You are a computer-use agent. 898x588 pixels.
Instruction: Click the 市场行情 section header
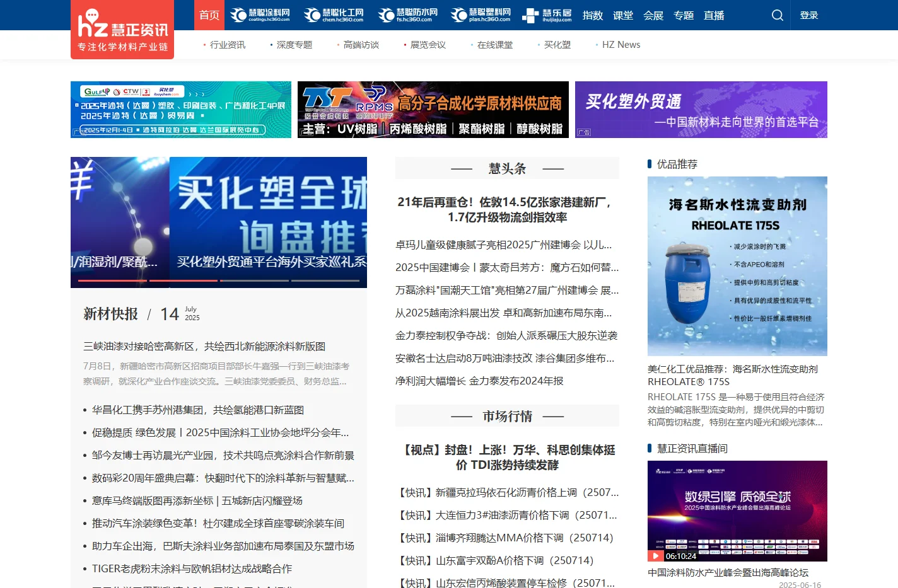(x=507, y=416)
